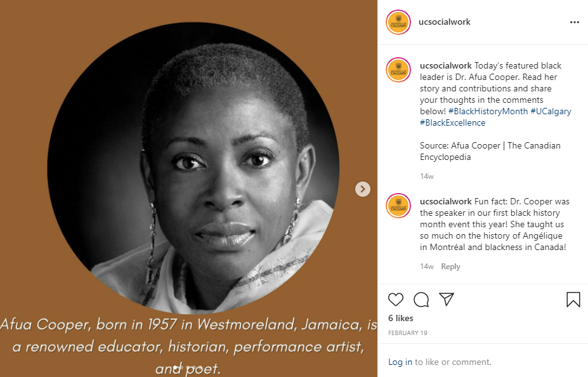Like the post with the heart icon
The image size is (588, 377).
[x=395, y=300]
